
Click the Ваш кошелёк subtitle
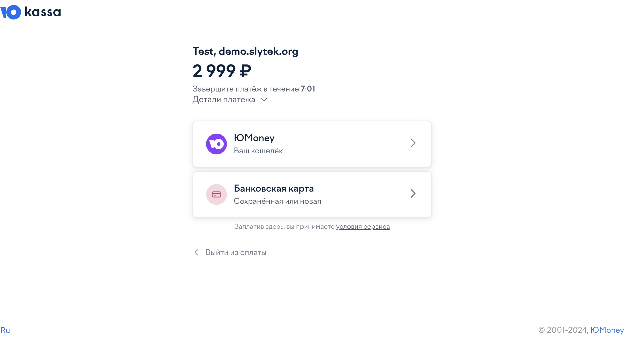258,151
